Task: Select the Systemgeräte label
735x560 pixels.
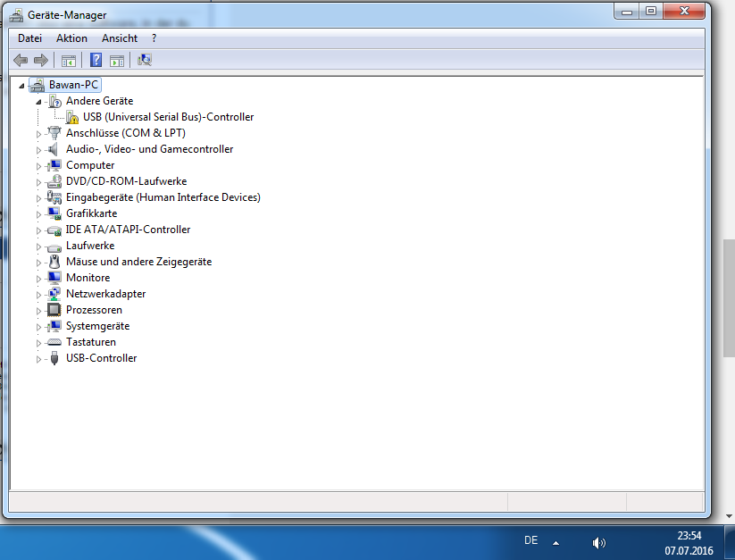Action: (x=97, y=326)
